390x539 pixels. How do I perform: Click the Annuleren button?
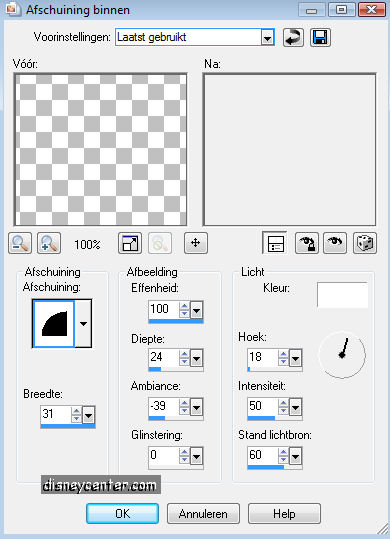coord(203,514)
